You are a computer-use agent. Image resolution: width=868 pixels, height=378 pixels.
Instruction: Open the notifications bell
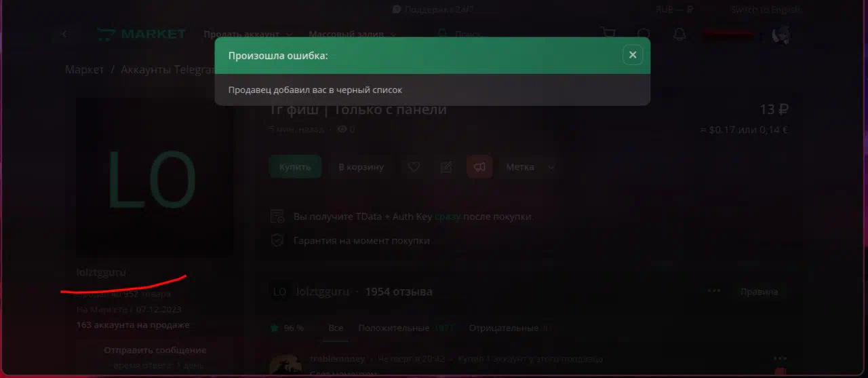click(x=679, y=34)
